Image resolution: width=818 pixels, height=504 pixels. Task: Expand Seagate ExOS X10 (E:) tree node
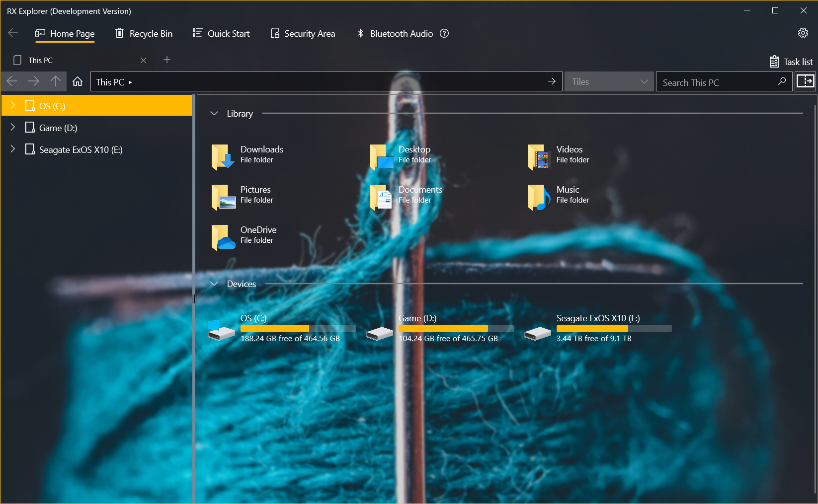[13, 149]
